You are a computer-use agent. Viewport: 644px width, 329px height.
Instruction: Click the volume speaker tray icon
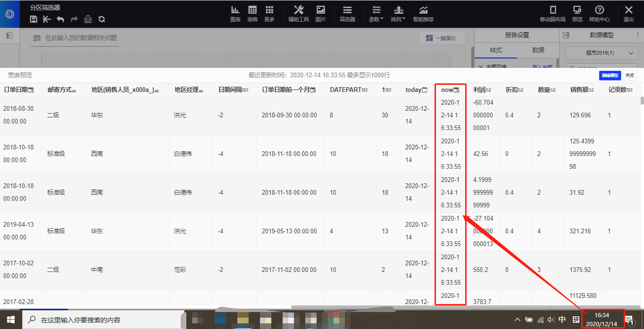(551, 320)
